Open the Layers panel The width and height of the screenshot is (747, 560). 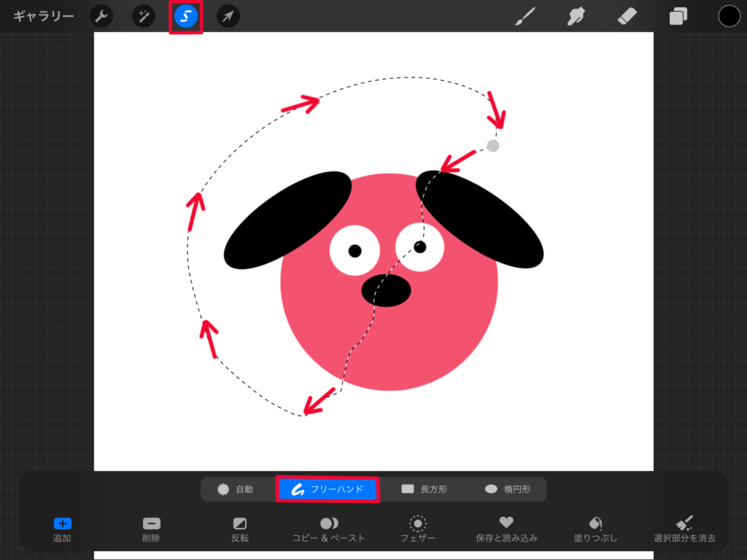click(x=678, y=16)
